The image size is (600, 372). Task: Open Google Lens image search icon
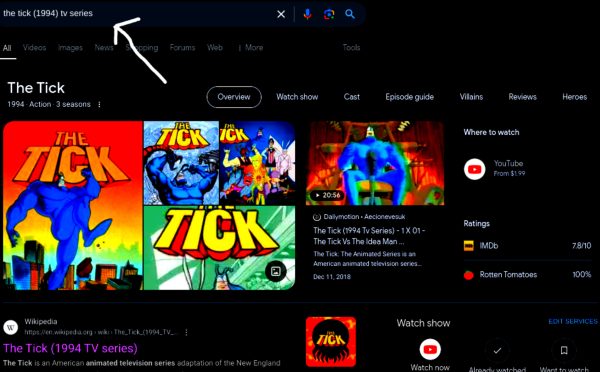pos(329,14)
